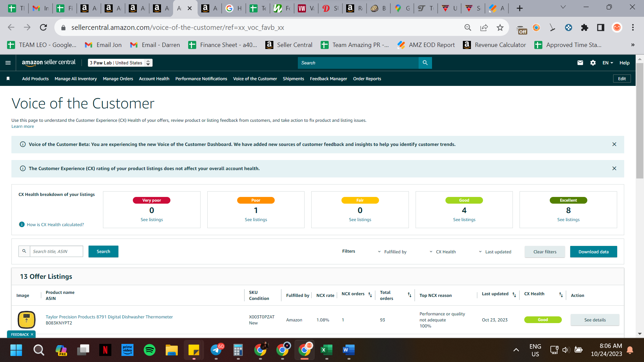Expand the Last updated filter dropdown
Screen dimensions: 644x362
click(x=495, y=252)
